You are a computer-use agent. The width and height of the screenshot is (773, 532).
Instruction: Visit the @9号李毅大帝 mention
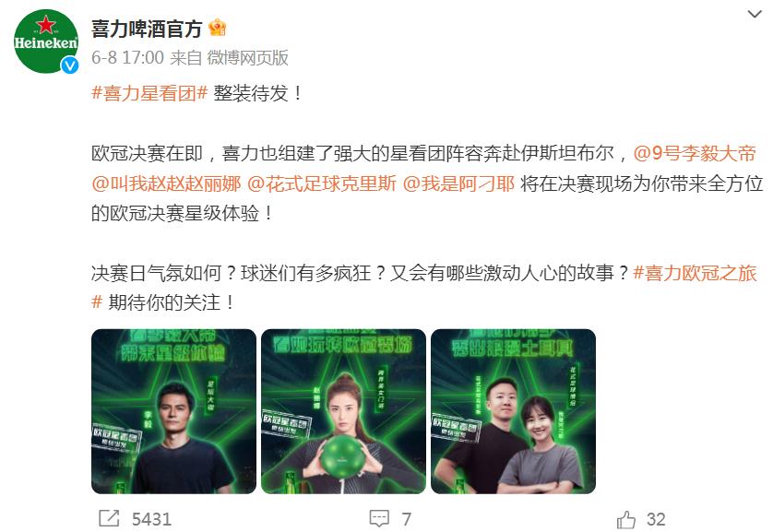[695, 153]
